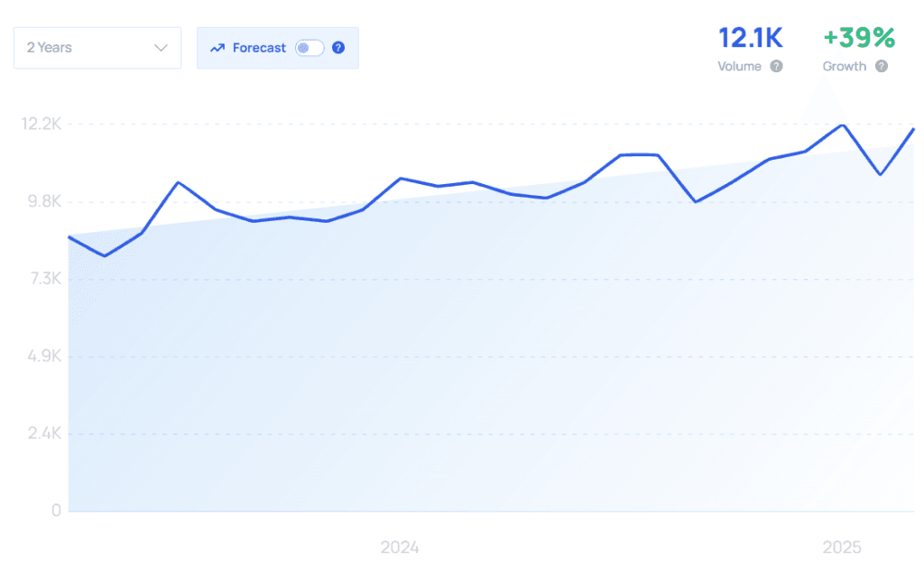Click the 9.8K y-axis label
924x564 pixels.
44,201
